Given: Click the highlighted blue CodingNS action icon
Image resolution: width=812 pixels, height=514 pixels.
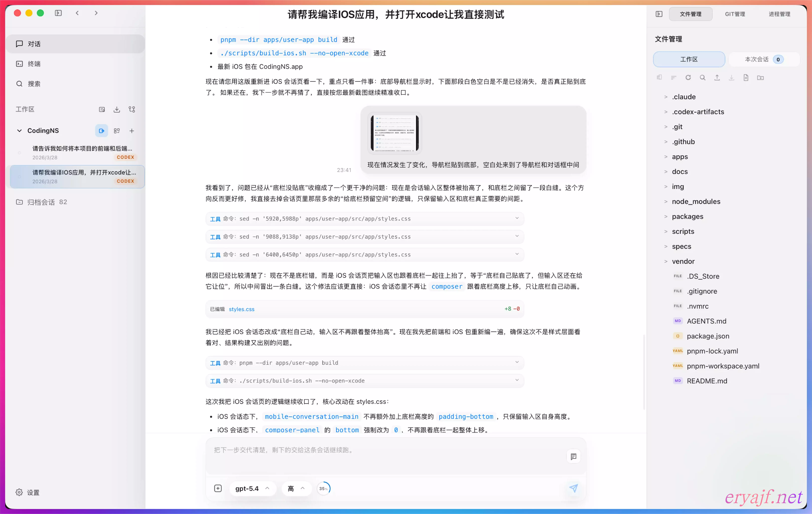Looking at the screenshot, I should click(101, 131).
